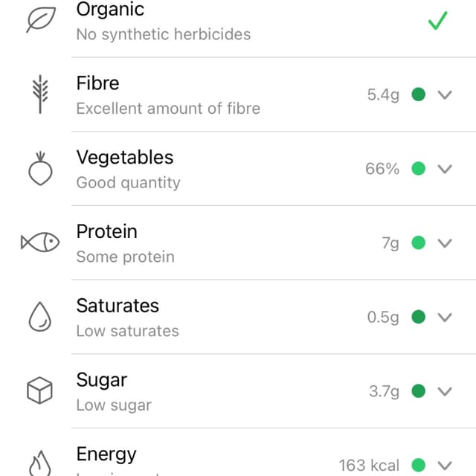Expand the Sugar details chevron
This screenshot has height=476, width=476.
(x=445, y=391)
